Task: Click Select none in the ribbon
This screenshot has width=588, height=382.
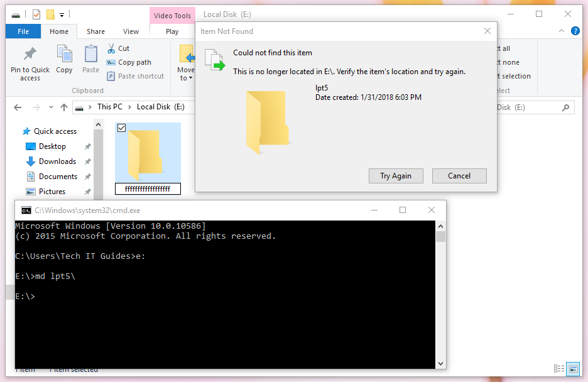Action: click(x=508, y=62)
